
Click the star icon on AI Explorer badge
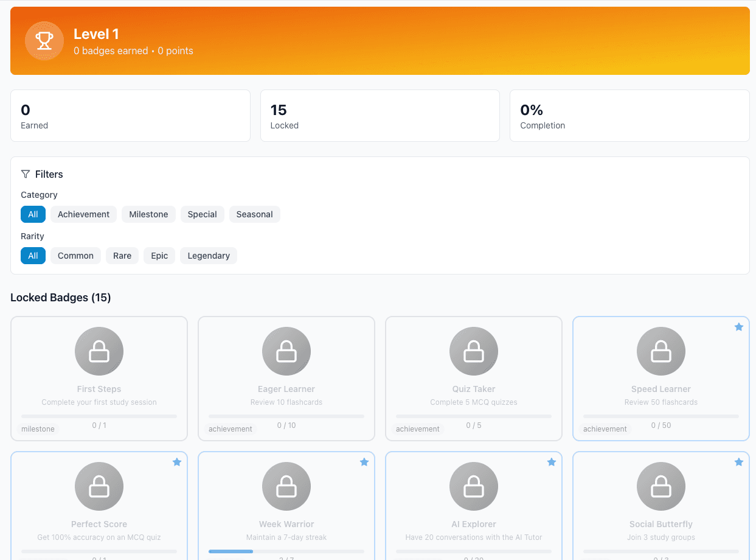click(551, 462)
